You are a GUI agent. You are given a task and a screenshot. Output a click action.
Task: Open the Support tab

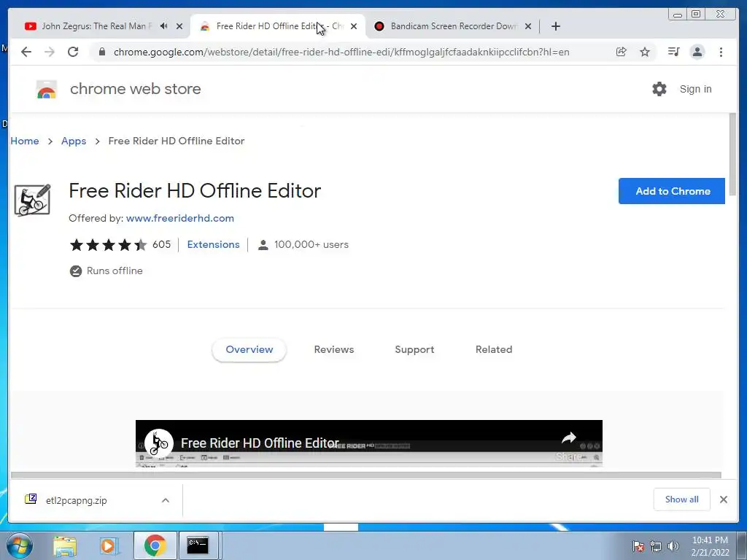[414, 349]
